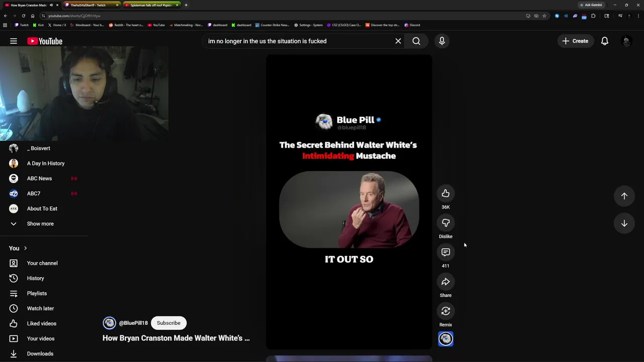Screen dimensions: 644x362
Task: Open the Home / X bookmark
Action: point(57,25)
